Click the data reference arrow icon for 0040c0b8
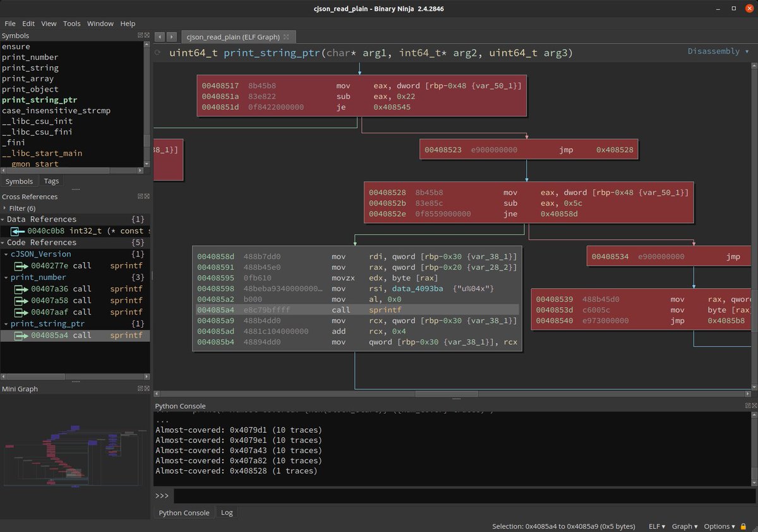 [x=17, y=231]
